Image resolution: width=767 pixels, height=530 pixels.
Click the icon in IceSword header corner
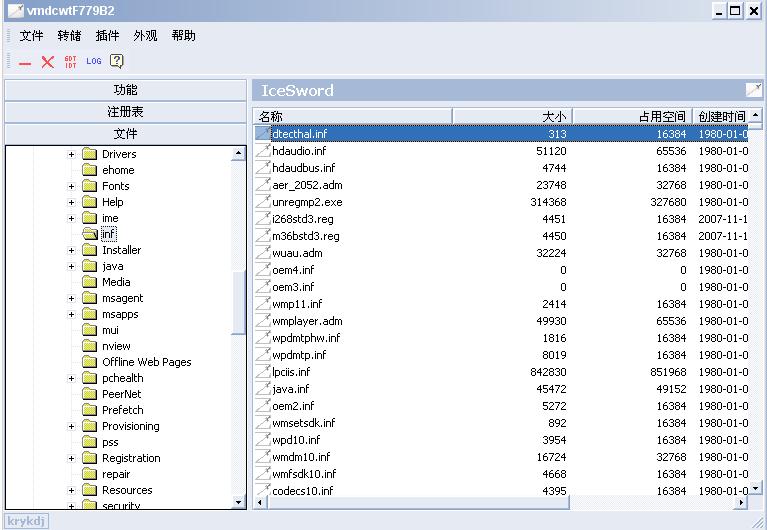pyautogui.click(x=753, y=90)
